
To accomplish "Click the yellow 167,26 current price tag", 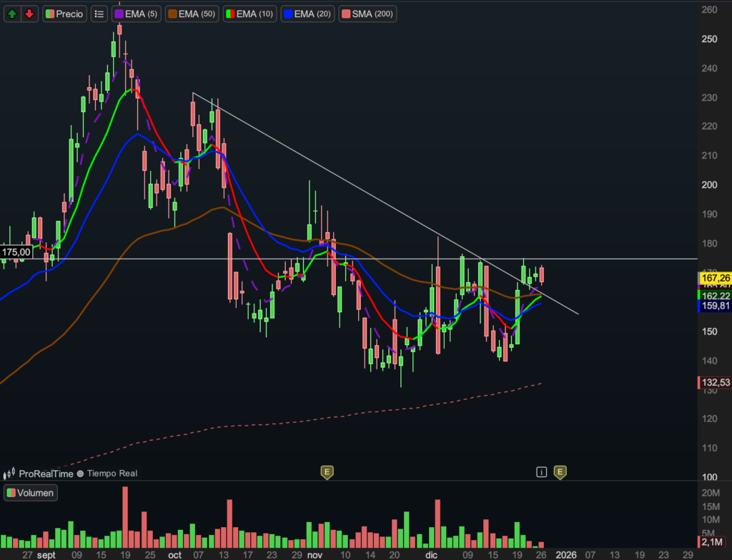I will coord(716,278).
